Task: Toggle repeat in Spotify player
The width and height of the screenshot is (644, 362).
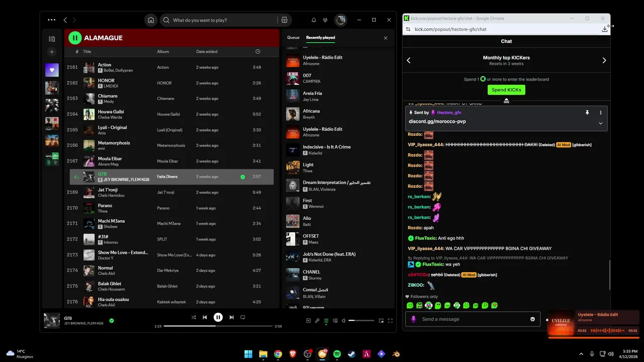Action: pos(243,317)
